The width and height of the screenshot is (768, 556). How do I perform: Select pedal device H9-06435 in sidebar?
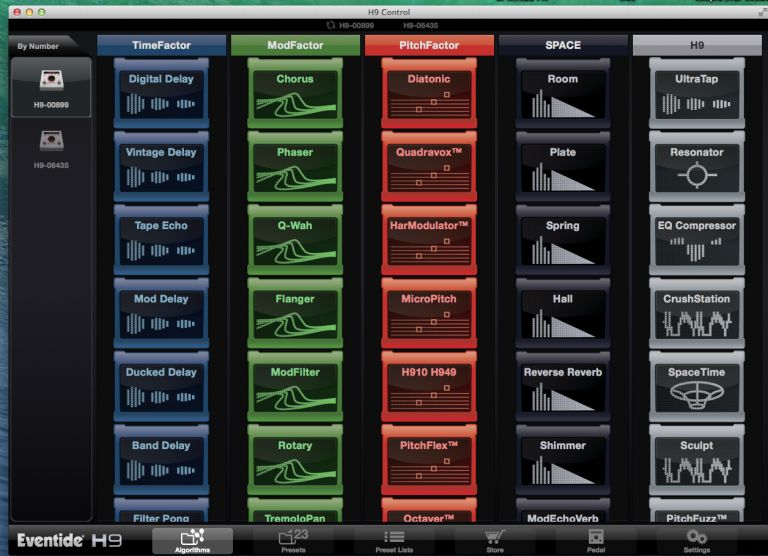point(51,149)
